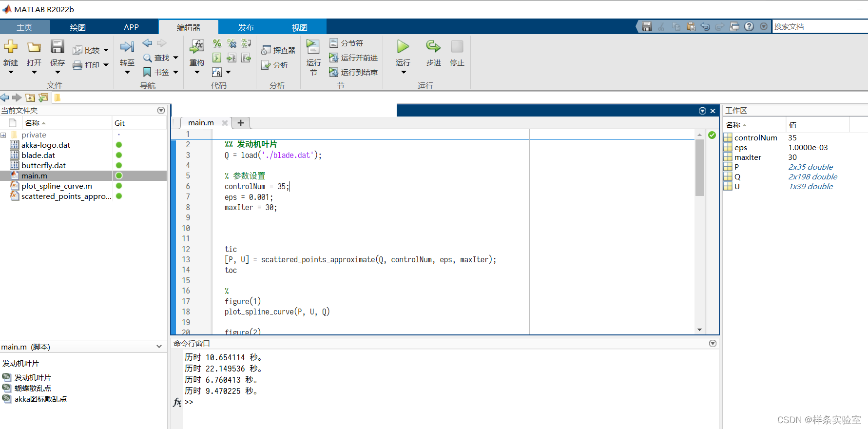Click the Section Break (分节符) button
This screenshot has width=868, height=429.
tap(347, 43)
